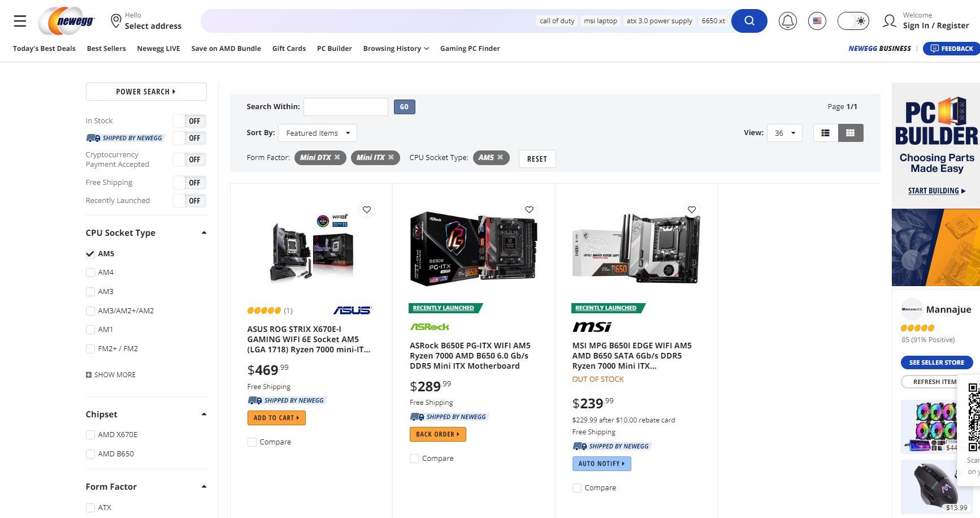980x518 pixels.
Task: Click the account profile icon
Action: click(890, 21)
